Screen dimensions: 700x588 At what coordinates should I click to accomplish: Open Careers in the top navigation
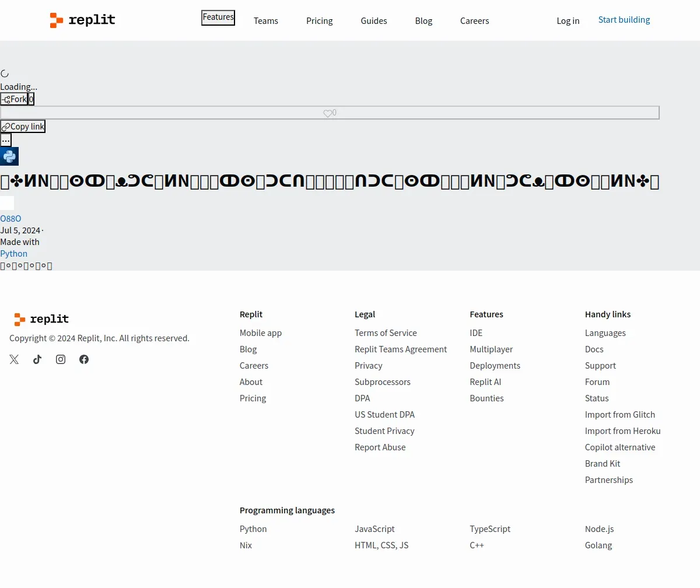[x=475, y=21]
